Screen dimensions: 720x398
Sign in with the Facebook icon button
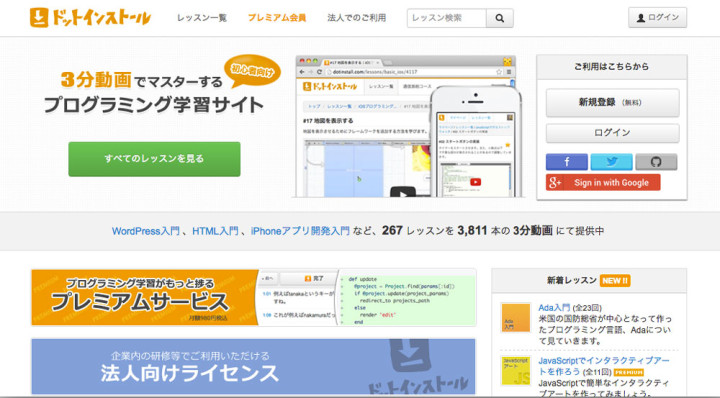[x=567, y=162]
